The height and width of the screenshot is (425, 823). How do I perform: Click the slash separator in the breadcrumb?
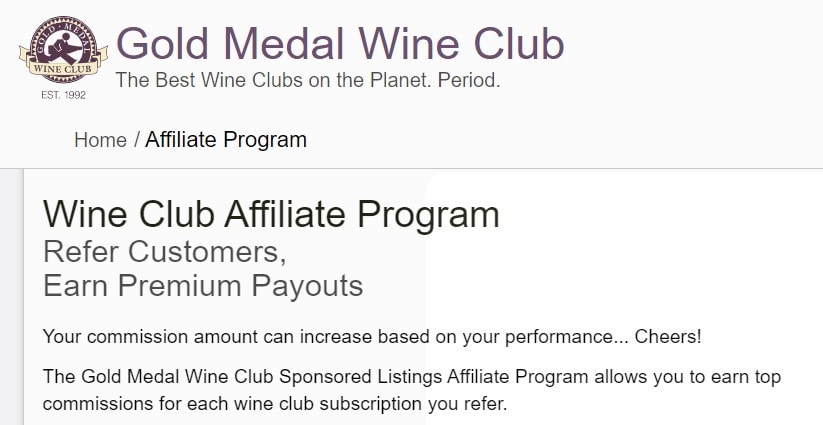coord(136,140)
